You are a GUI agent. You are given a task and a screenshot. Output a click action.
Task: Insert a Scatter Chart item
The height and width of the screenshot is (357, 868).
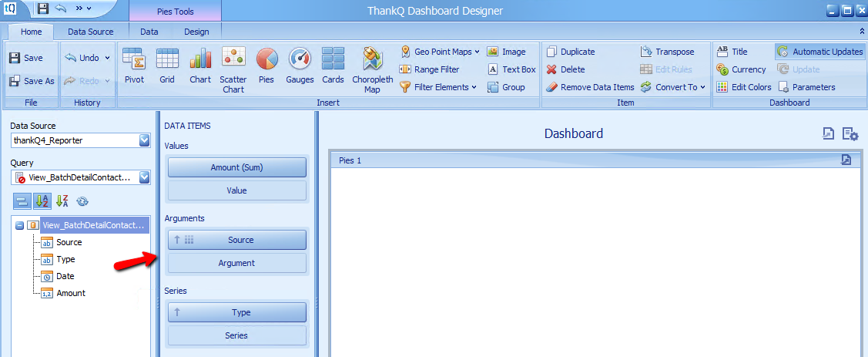point(233,70)
